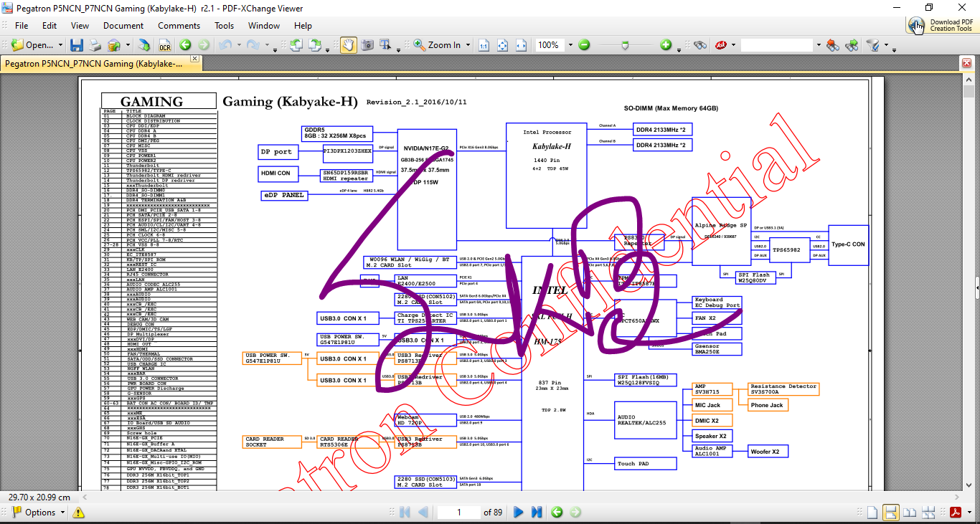Go to the previous page button
980x524 pixels.
click(423, 513)
